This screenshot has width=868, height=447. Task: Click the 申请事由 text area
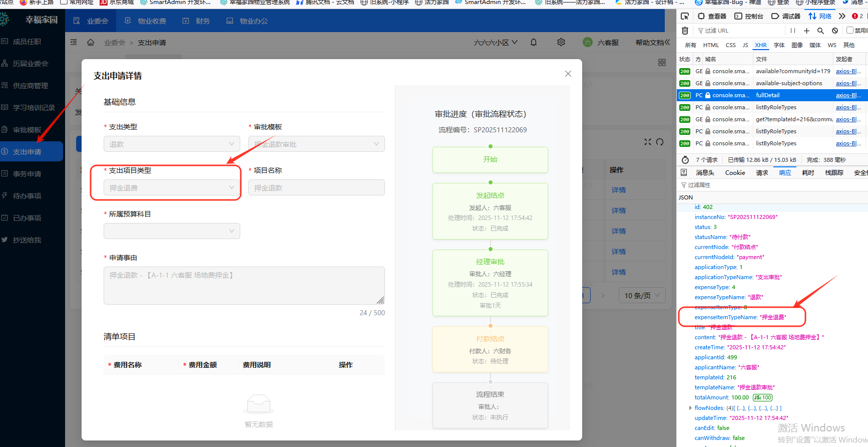pyautogui.click(x=244, y=286)
